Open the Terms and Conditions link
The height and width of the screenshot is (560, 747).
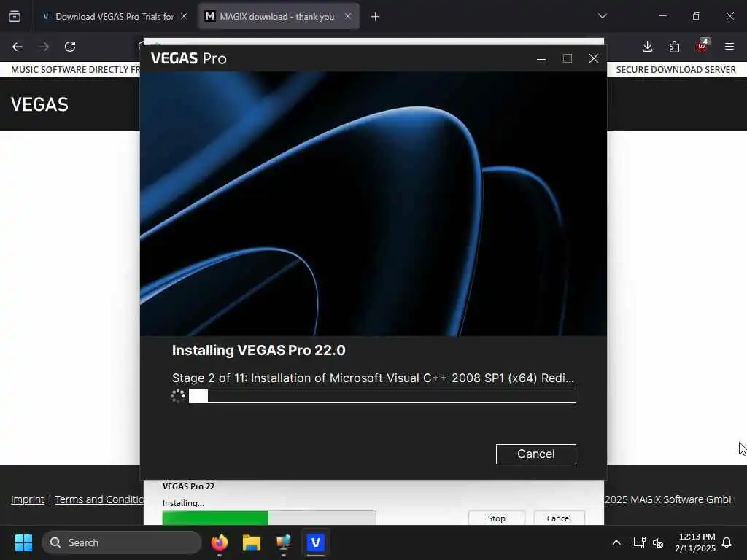pos(99,499)
